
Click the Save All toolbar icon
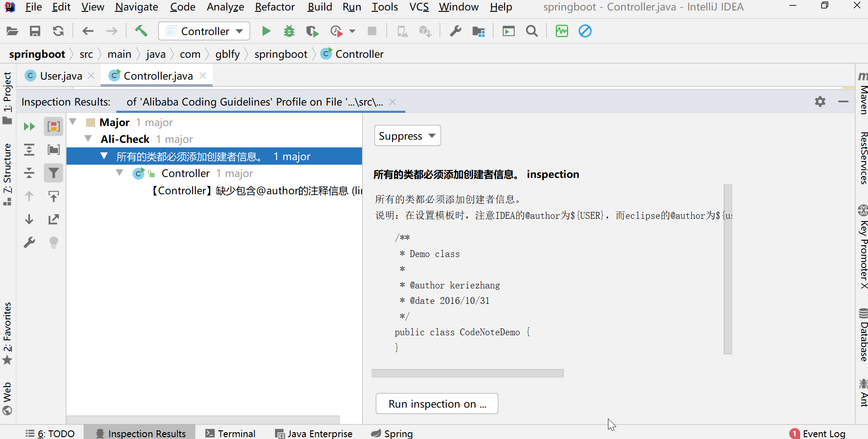[x=35, y=31]
